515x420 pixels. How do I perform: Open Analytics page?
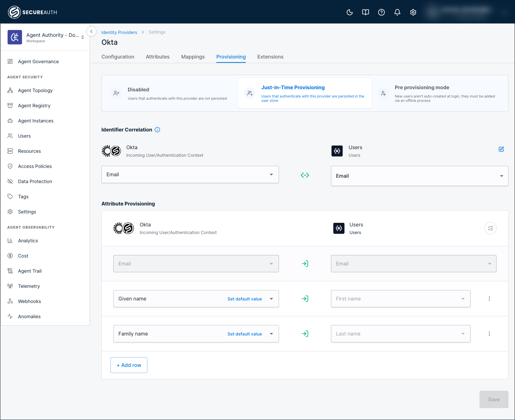tap(28, 241)
